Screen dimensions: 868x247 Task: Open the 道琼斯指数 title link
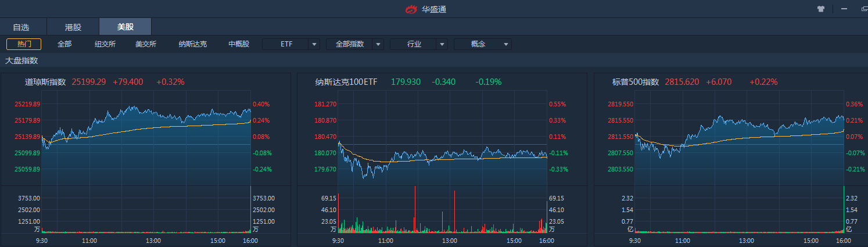[x=45, y=82]
